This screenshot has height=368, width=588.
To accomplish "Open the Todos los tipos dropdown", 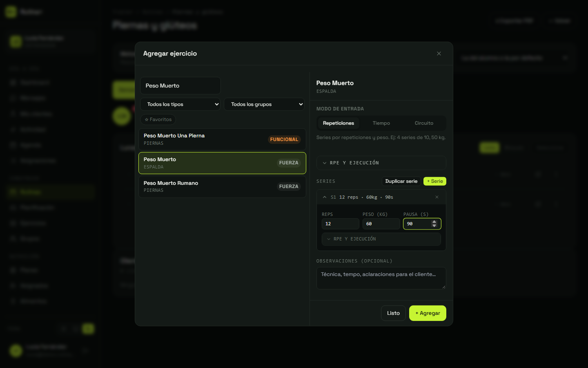I will pos(180,104).
